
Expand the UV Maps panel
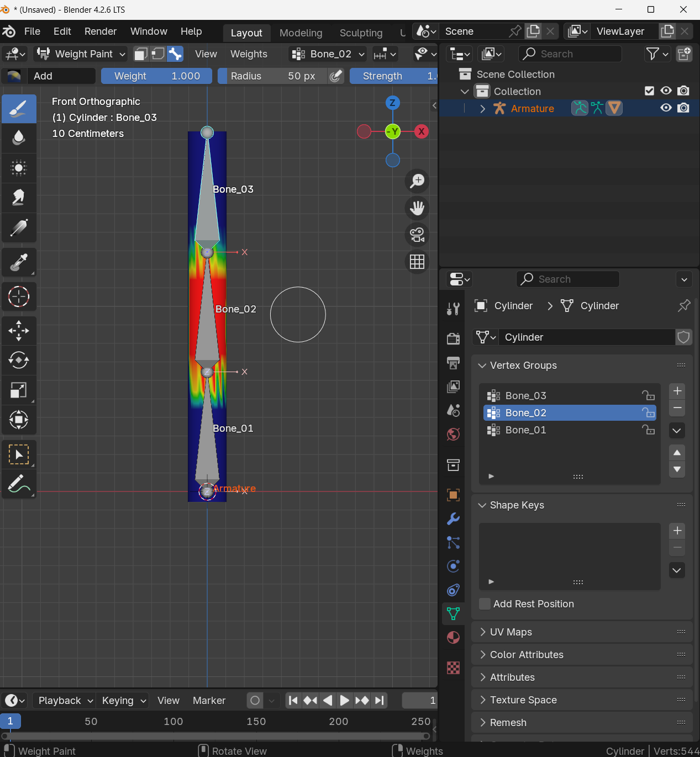[511, 632]
